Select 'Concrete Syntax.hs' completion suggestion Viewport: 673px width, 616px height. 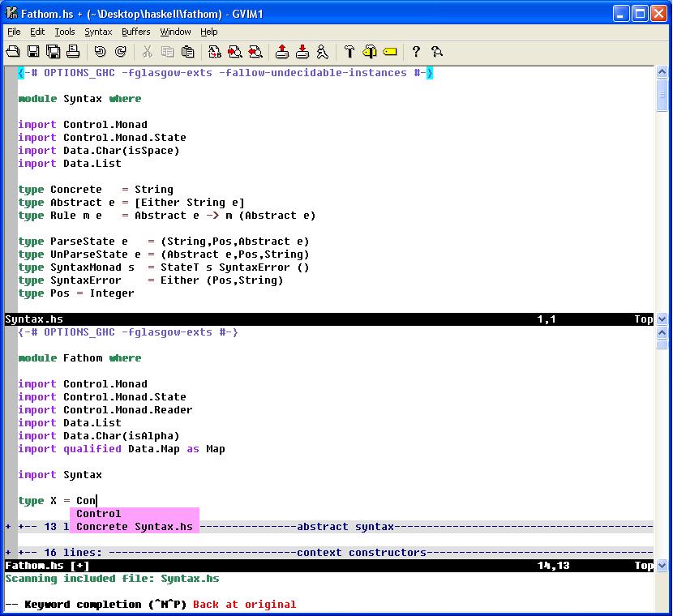pyautogui.click(x=134, y=527)
